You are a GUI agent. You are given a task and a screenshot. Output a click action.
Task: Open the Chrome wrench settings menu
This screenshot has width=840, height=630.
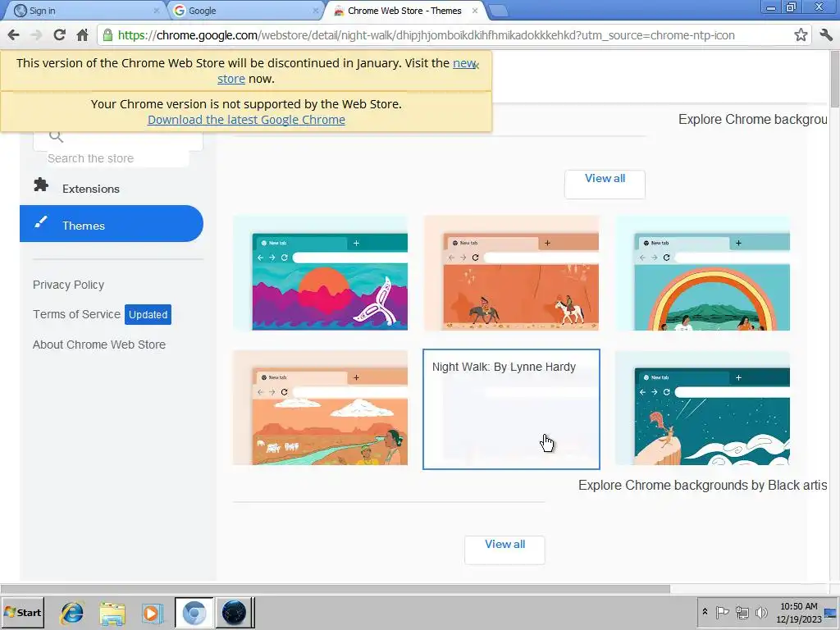pos(826,35)
